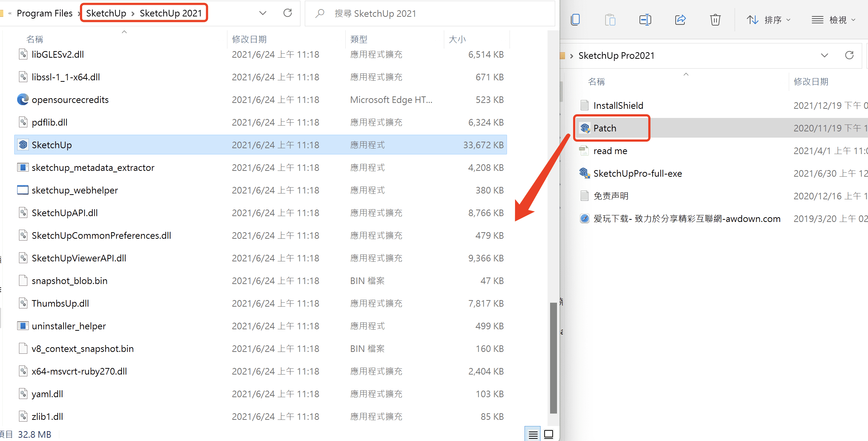Viewport: 868px width, 441px height.
Task: Select the SketchUp application file
Action: [52, 145]
